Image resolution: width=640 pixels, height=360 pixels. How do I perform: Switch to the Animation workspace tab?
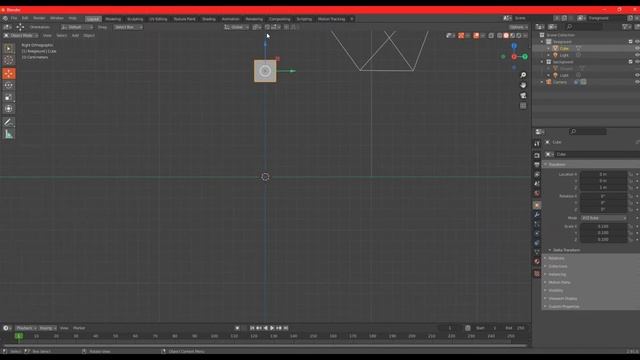tap(231, 19)
